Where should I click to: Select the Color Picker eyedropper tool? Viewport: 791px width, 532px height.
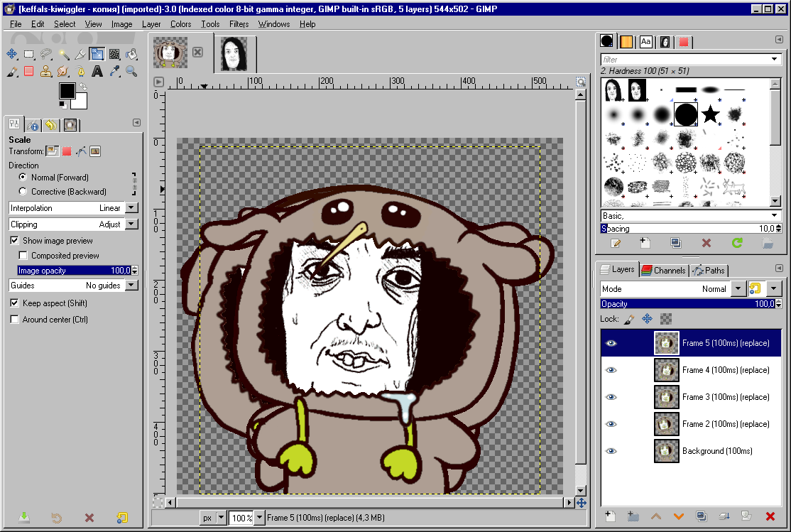coord(114,71)
